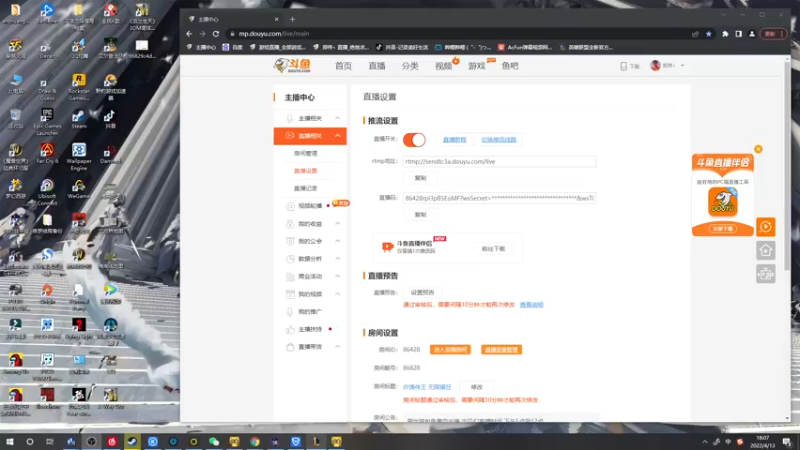Open WeGame desktop shortcut
The height and width of the screenshot is (450, 800).
[x=79, y=189]
